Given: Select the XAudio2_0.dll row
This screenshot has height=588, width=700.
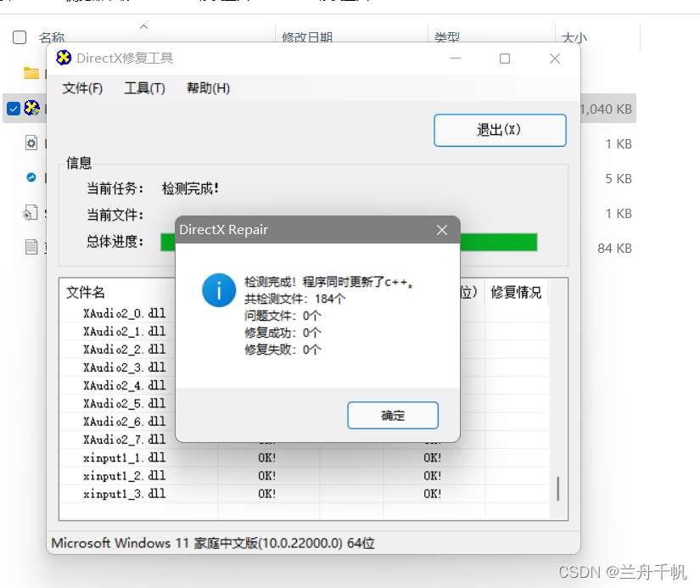Looking at the screenshot, I should click(x=305, y=313).
